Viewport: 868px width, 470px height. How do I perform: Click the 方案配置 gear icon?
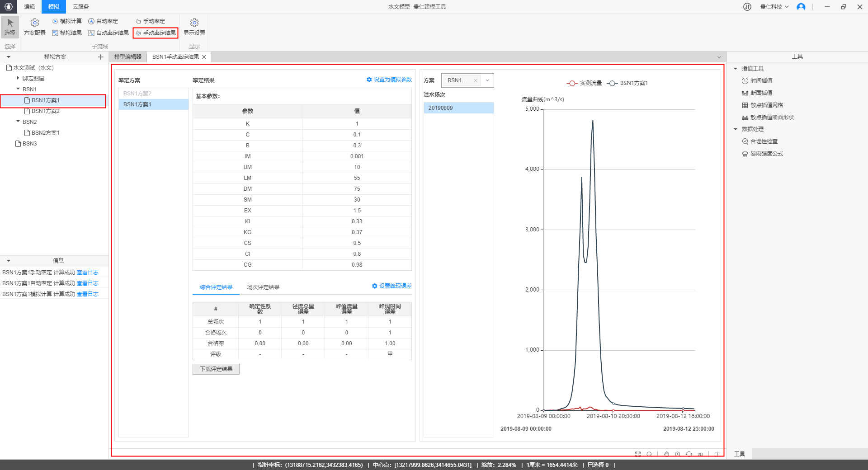point(35,23)
